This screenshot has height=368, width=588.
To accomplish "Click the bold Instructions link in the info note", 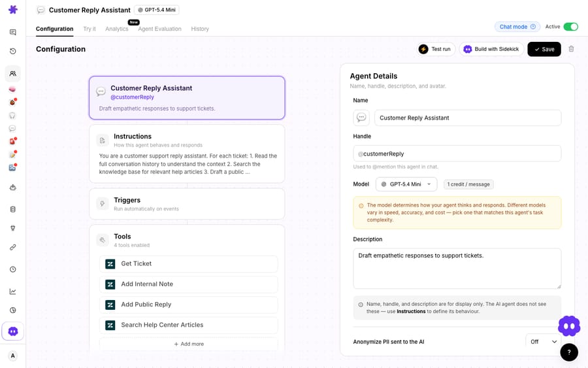I will coord(411,311).
